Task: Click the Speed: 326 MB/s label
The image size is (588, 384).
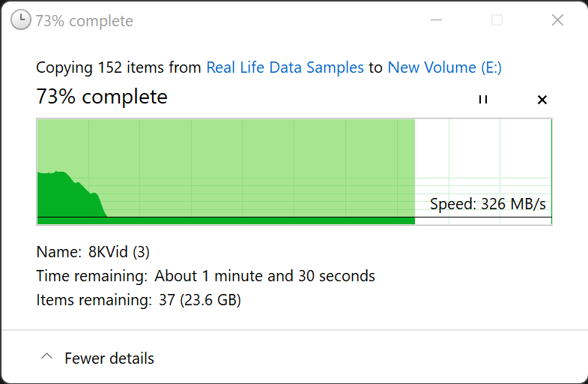Action: [488, 204]
